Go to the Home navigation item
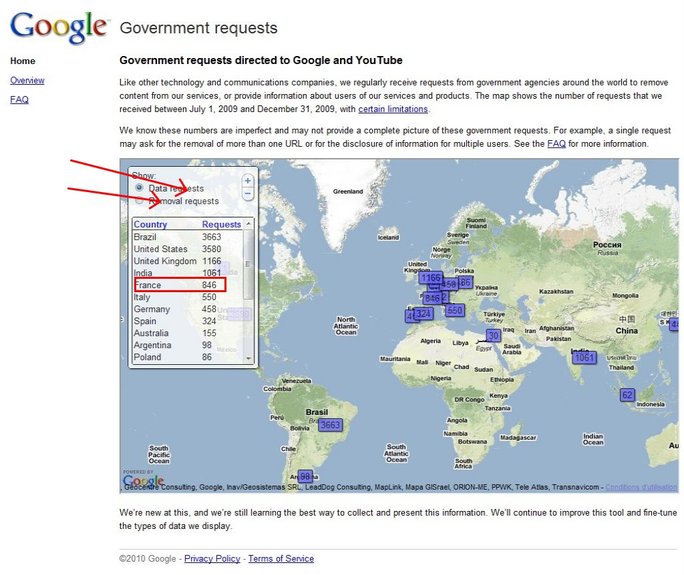 tap(23, 61)
